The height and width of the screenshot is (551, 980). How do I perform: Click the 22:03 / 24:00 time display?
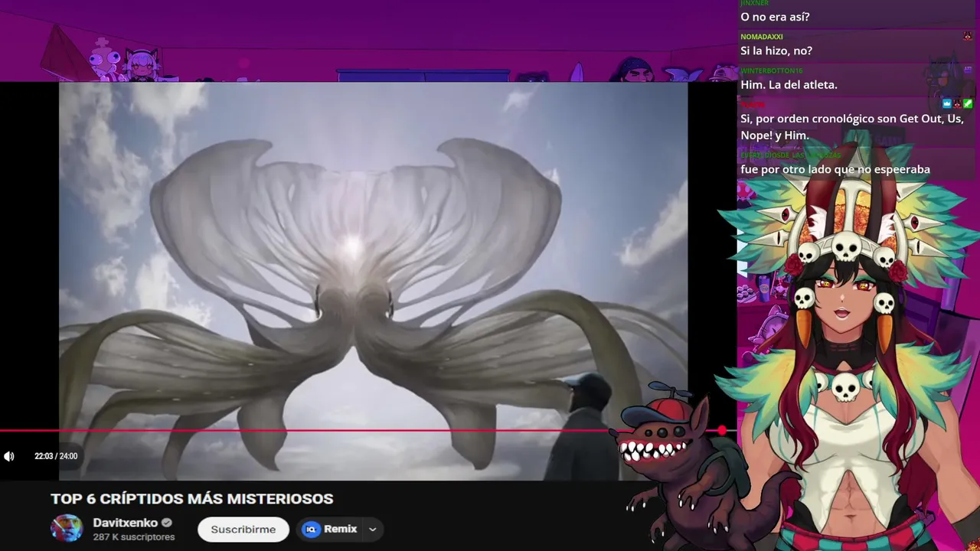56,456
